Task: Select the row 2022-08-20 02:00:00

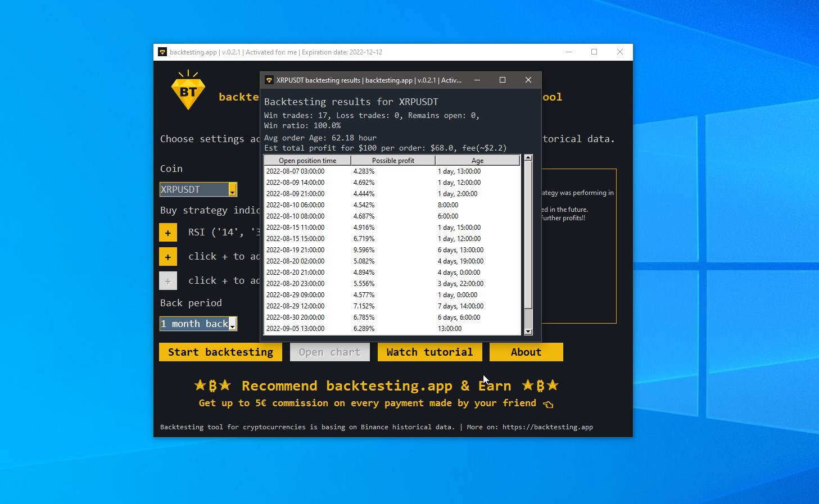Action: pos(392,261)
